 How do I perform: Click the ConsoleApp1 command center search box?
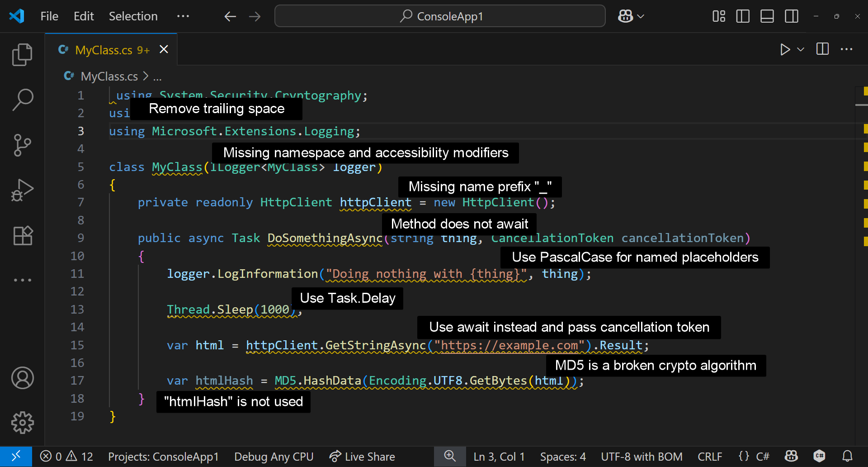(x=440, y=16)
